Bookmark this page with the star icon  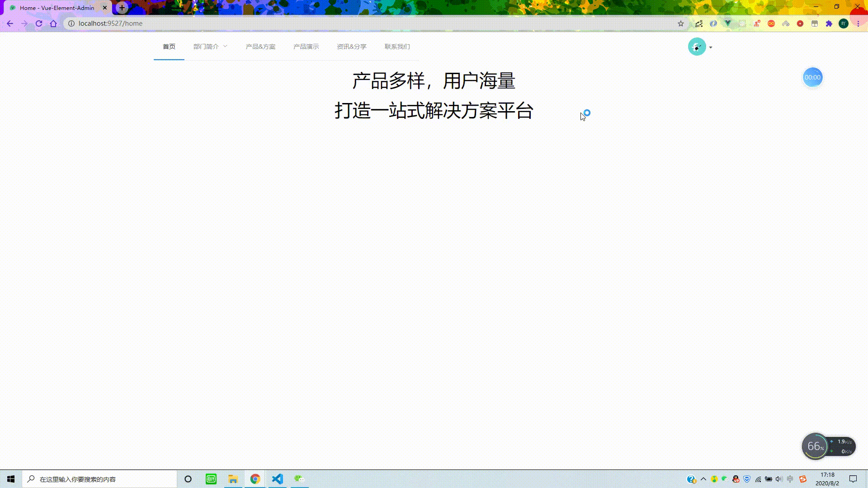tap(681, 23)
